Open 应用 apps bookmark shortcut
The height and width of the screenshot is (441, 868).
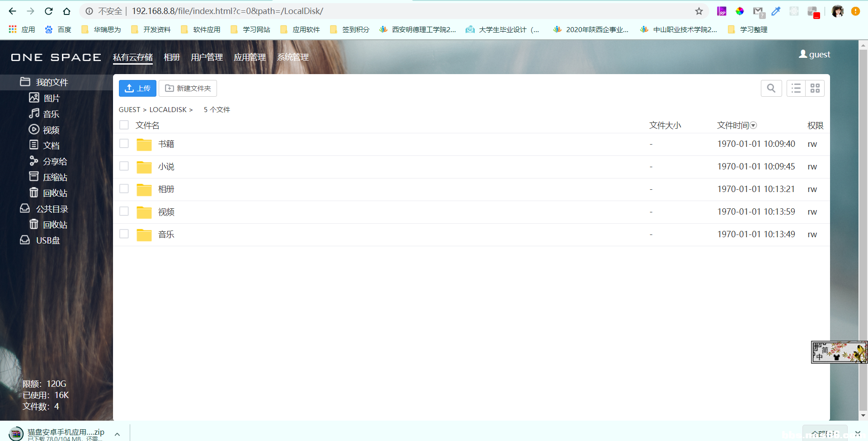point(22,29)
